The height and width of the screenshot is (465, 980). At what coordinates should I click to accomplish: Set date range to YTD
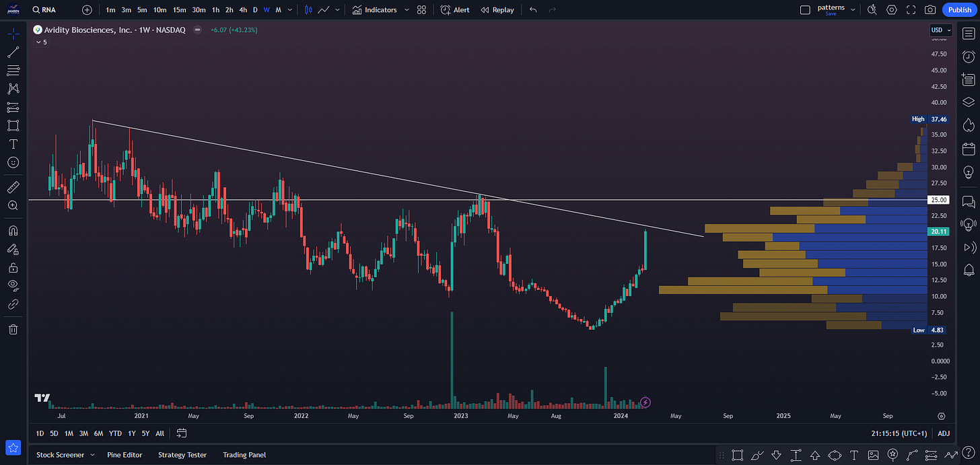click(115, 433)
